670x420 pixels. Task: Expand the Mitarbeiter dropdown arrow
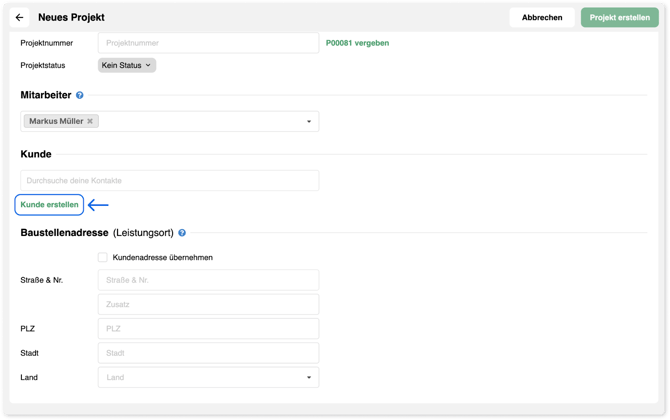pos(309,121)
